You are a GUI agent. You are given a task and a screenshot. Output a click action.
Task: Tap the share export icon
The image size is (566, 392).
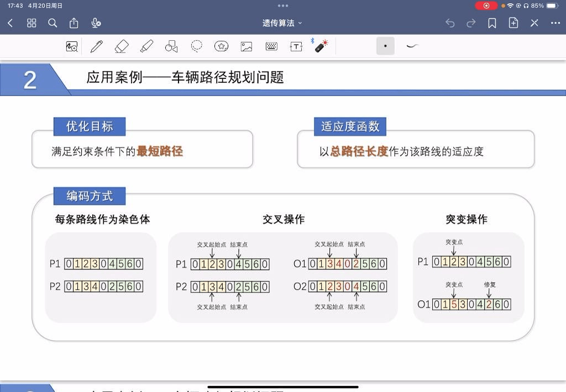(x=74, y=23)
